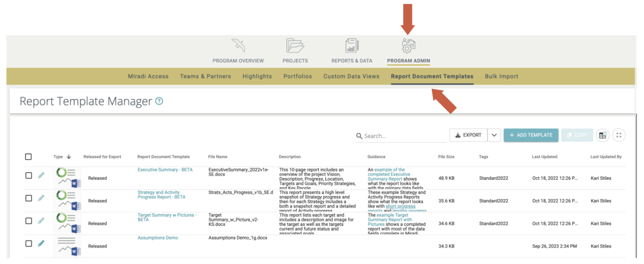Screen dimensions: 644x264
Task: Check the Strategy and Activity Progress Report checkbox
Action: tap(28, 198)
